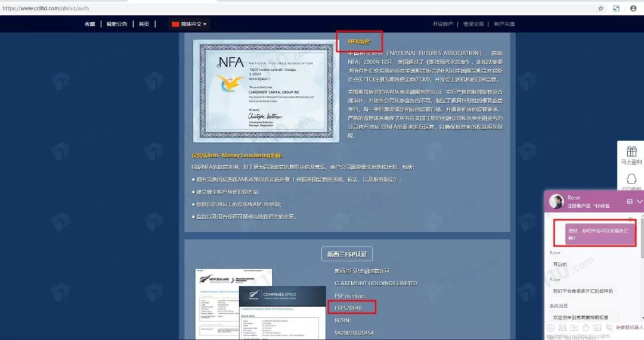
Task: Open the QQ咨询 penguin icon
Action: click(x=631, y=180)
